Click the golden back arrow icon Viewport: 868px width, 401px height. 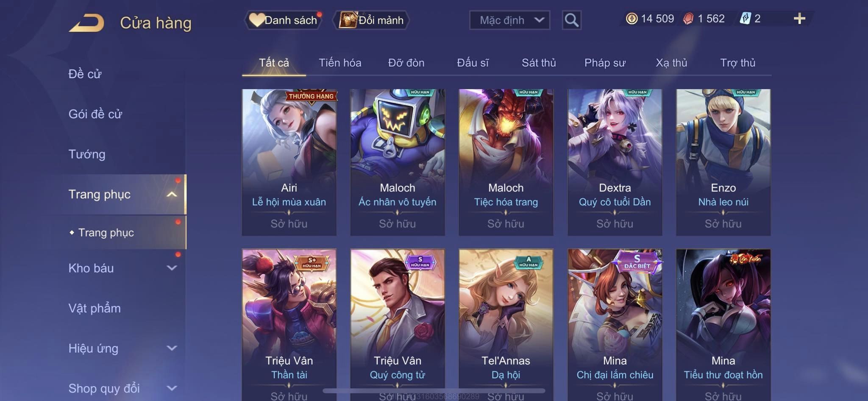(86, 23)
